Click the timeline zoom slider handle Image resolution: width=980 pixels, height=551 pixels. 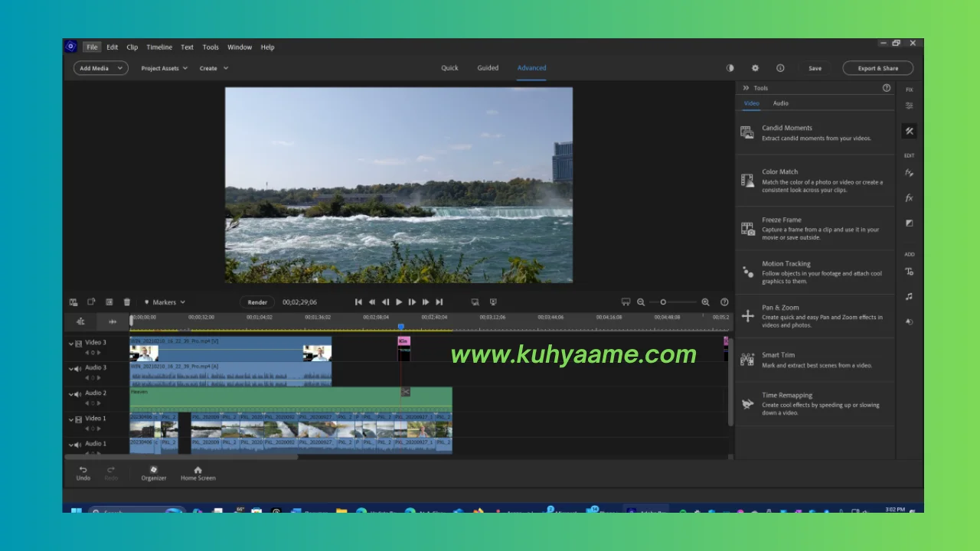663,302
